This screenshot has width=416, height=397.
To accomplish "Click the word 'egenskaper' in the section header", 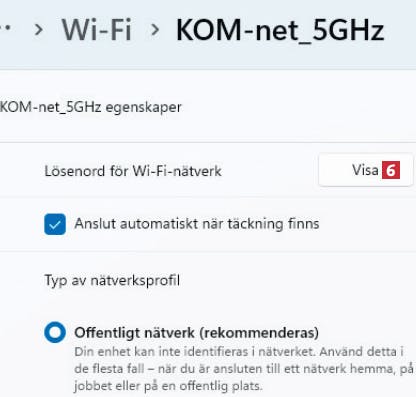I will pos(143,108).
